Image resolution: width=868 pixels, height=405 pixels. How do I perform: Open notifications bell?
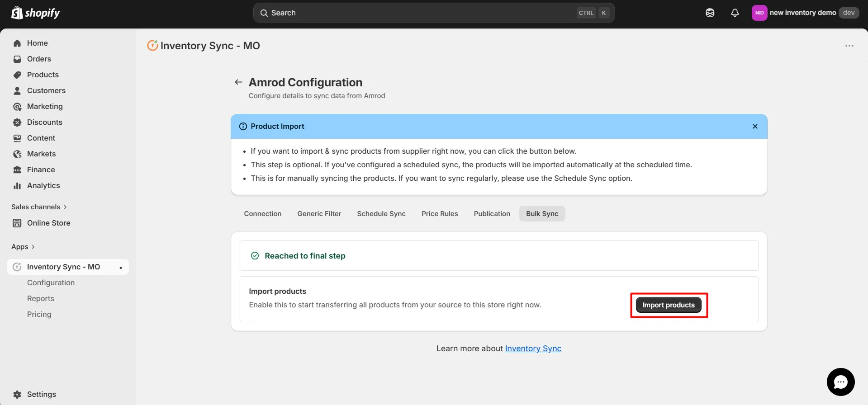click(735, 13)
